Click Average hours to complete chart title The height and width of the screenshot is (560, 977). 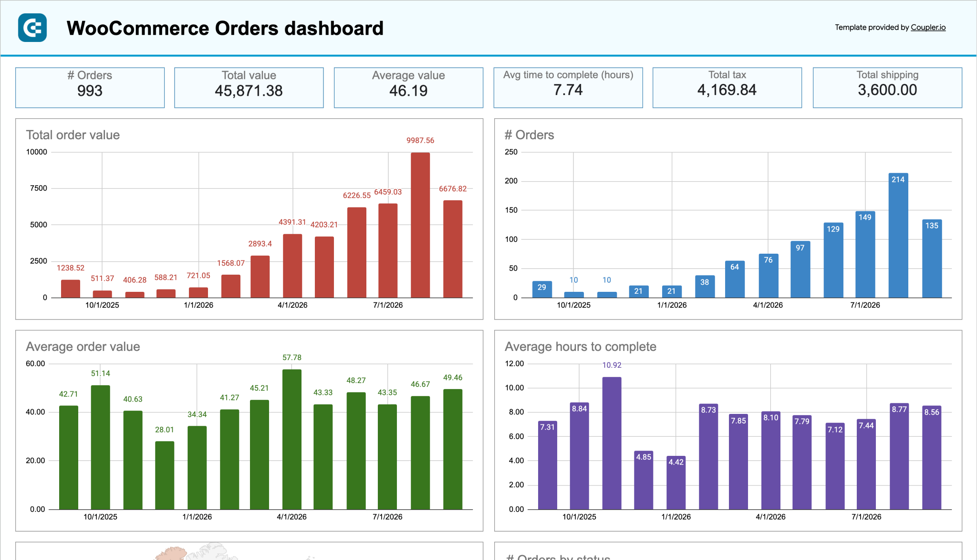click(x=580, y=346)
